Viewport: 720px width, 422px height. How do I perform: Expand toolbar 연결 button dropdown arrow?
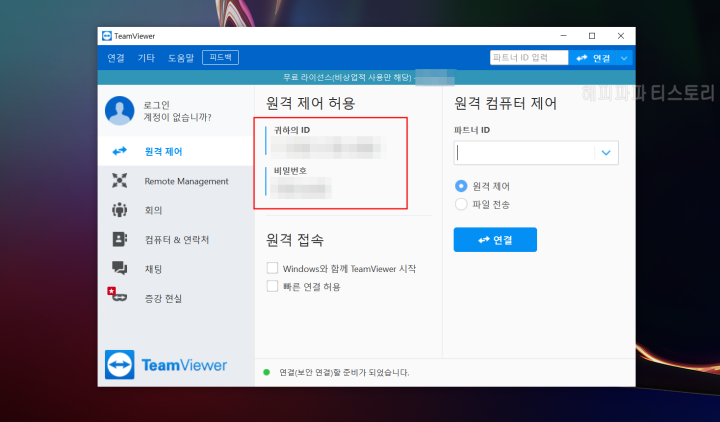624,58
